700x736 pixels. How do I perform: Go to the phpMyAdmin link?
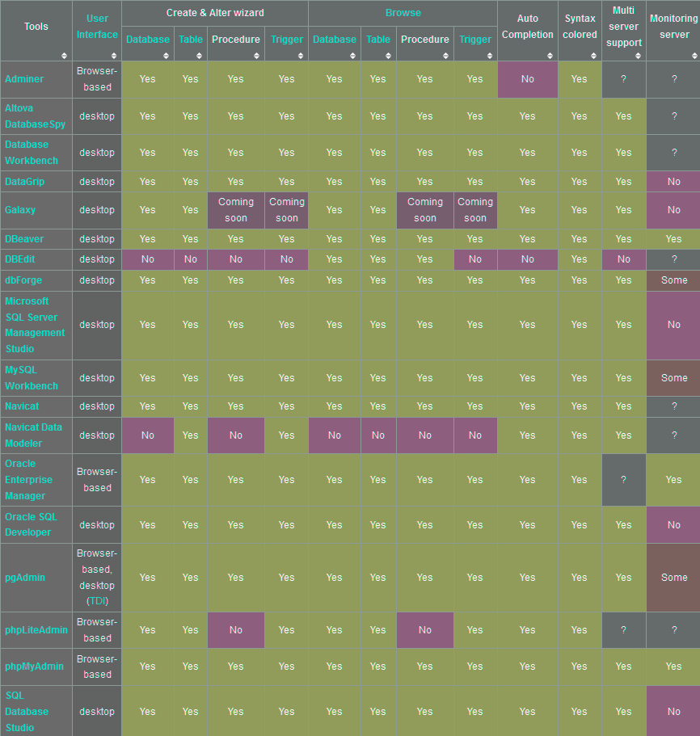(34, 666)
